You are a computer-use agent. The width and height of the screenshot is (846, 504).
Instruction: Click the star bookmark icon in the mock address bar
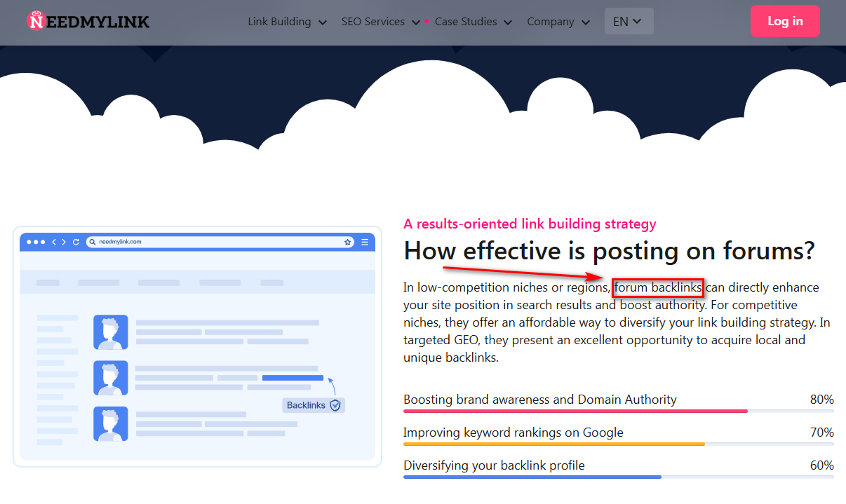click(347, 242)
